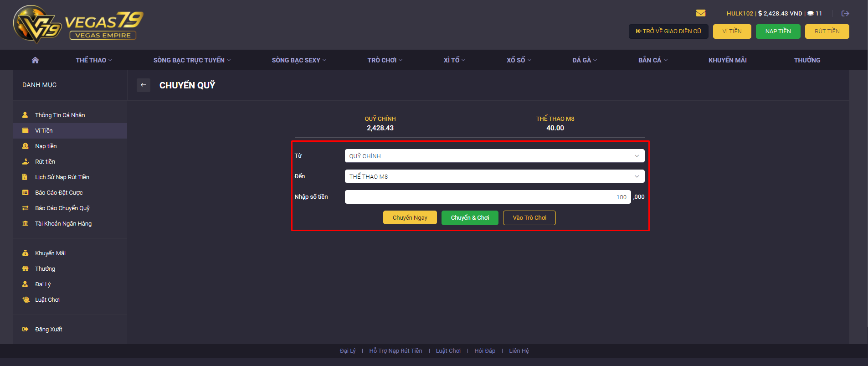
Task: Open the Hỗ Trợ Nạp Rút Tiền footer link
Action: coord(395,351)
